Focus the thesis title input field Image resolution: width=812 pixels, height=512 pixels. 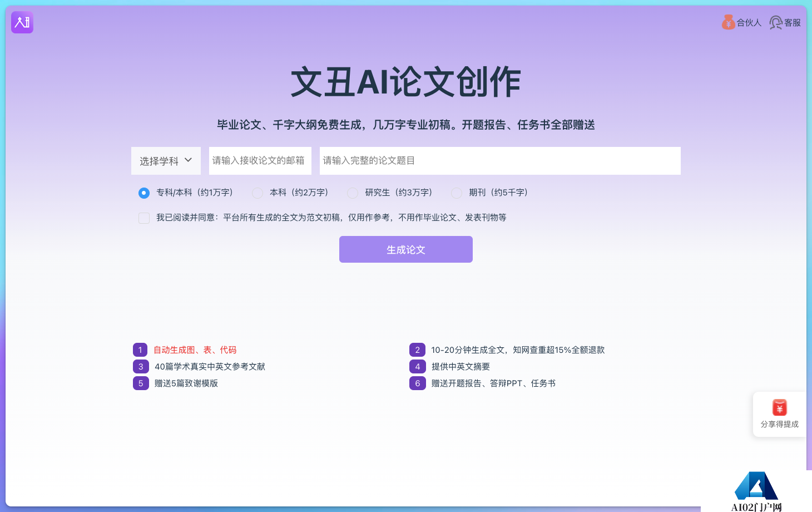500,161
